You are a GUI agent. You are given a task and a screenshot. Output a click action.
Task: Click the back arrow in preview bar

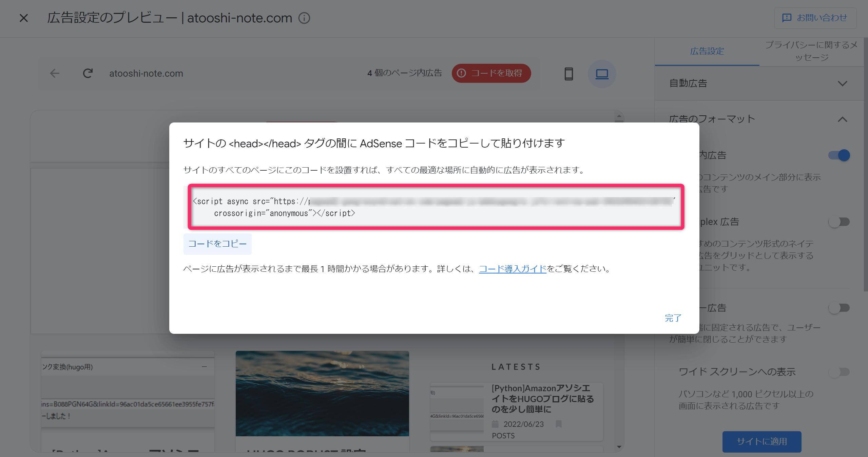[55, 73]
